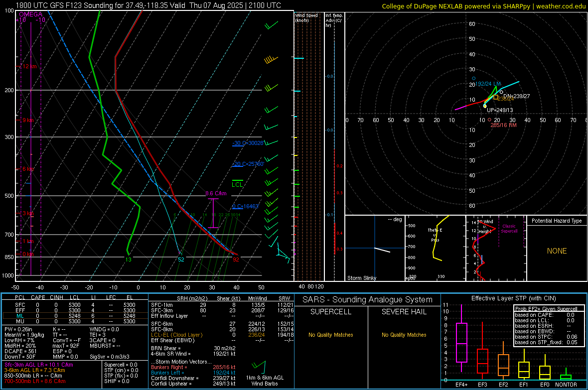Screen dimensions: 588x390
Task: Click the Classic Supercell label
Action: (509, 229)
